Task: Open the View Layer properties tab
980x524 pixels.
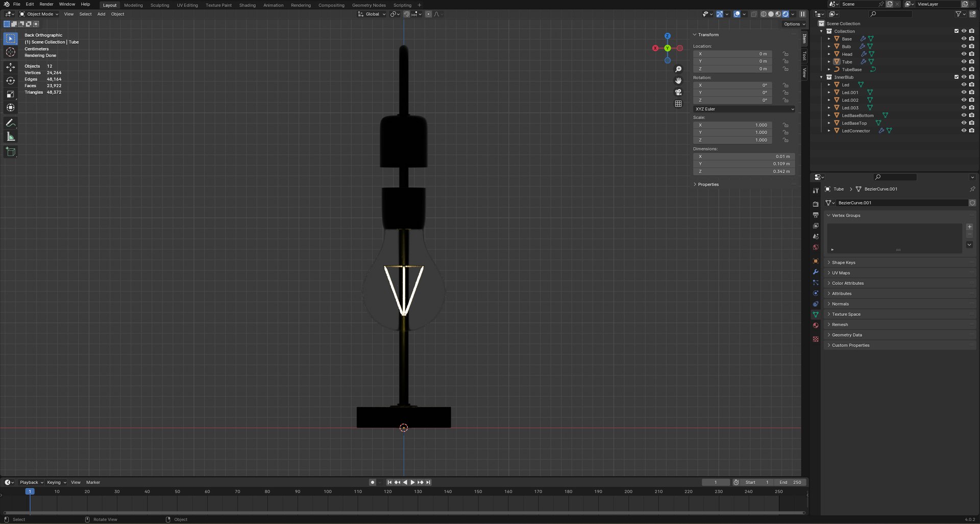Action: [816, 226]
